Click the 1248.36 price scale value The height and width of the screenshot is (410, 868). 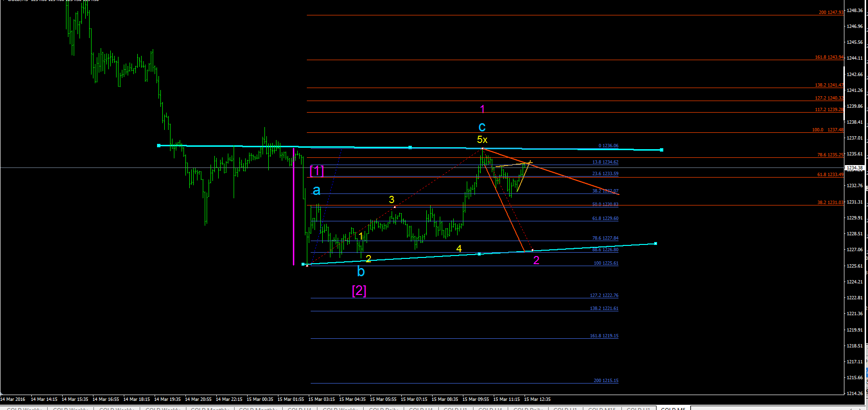[x=855, y=11]
